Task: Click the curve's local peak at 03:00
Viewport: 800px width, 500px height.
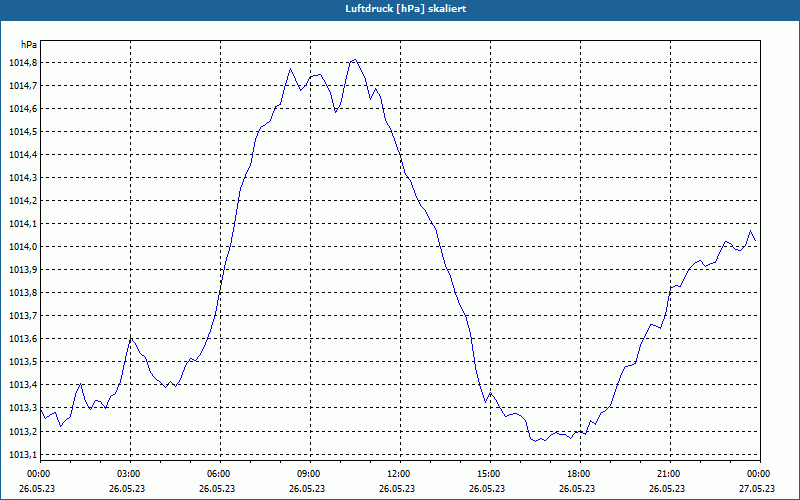Action: [x=131, y=338]
